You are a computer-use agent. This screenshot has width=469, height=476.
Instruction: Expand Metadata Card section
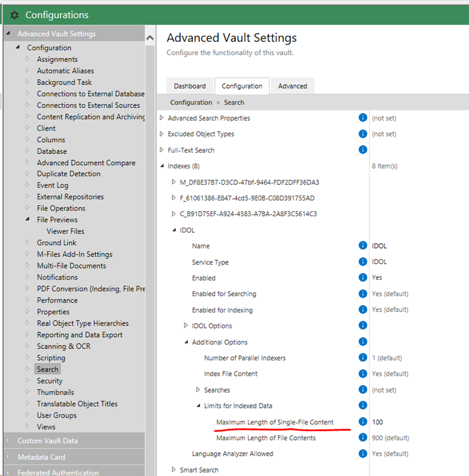[x=8, y=457]
